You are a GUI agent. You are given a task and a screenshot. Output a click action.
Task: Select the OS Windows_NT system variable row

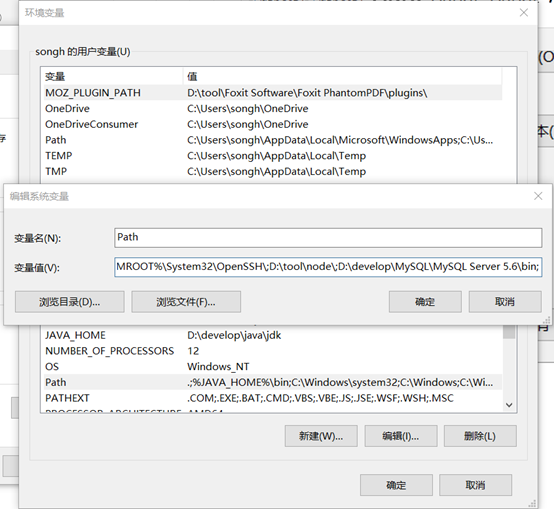click(x=272, y=367)
